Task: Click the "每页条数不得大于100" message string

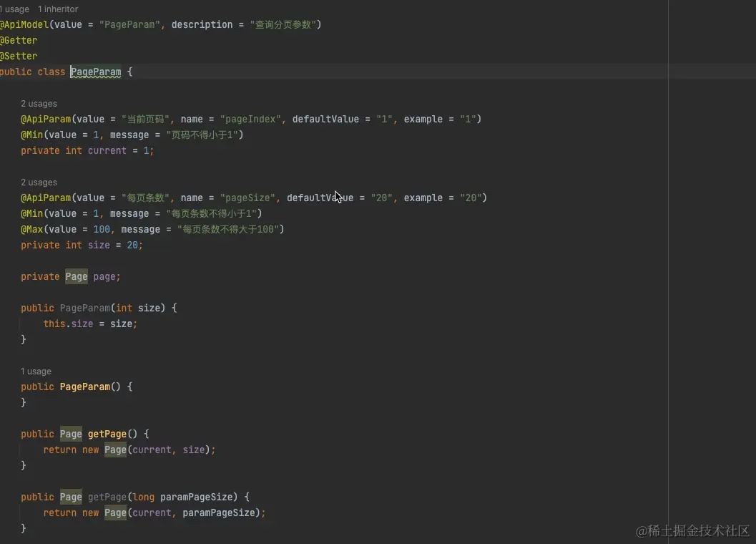Action: click(x=227, y=229)
